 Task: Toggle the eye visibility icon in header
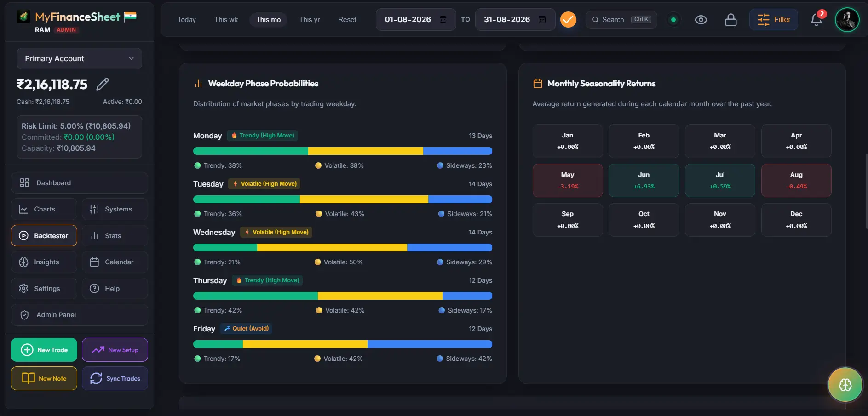point(701,20)
